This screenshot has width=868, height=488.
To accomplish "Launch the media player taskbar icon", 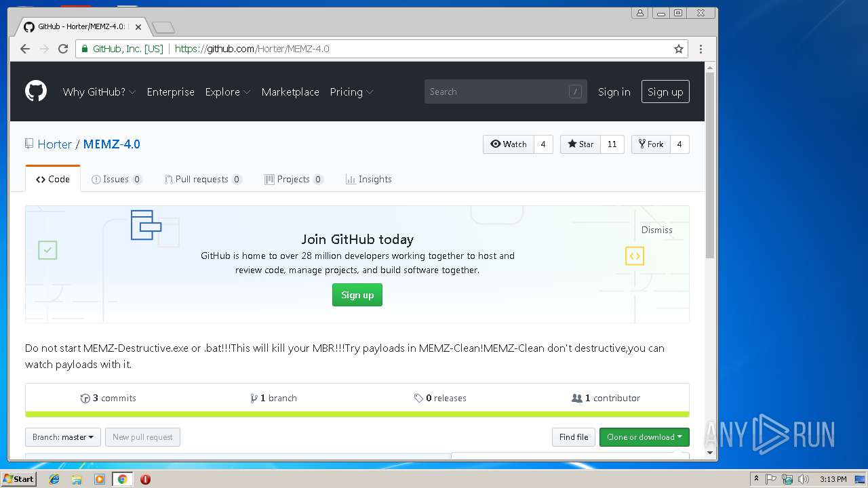I will (100, 479).
